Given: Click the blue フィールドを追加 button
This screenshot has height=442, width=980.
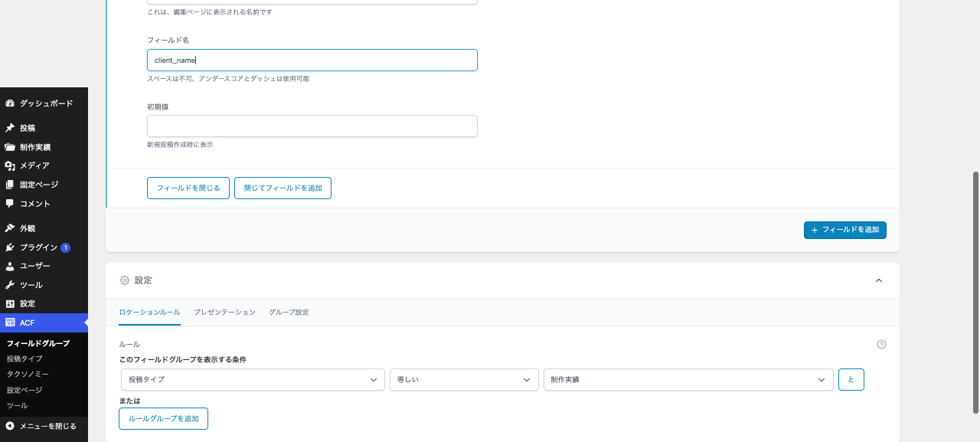Looking at the screenshot, I should 845,230.
